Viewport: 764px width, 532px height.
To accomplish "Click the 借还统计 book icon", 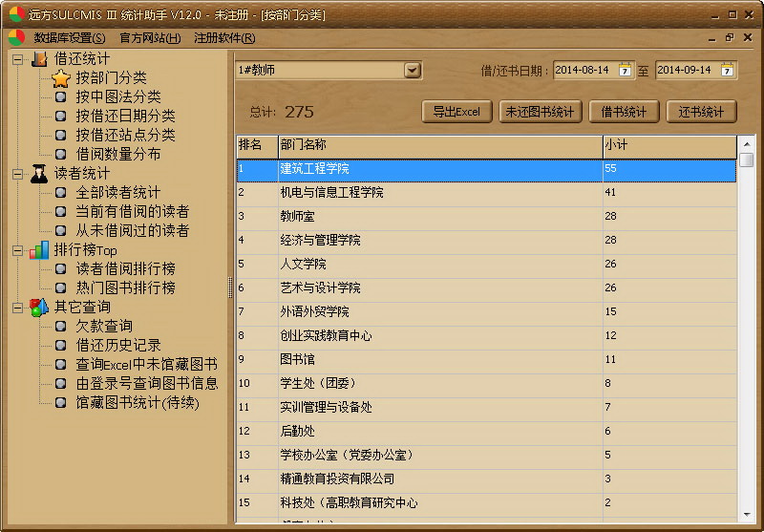I will (39, 59).
